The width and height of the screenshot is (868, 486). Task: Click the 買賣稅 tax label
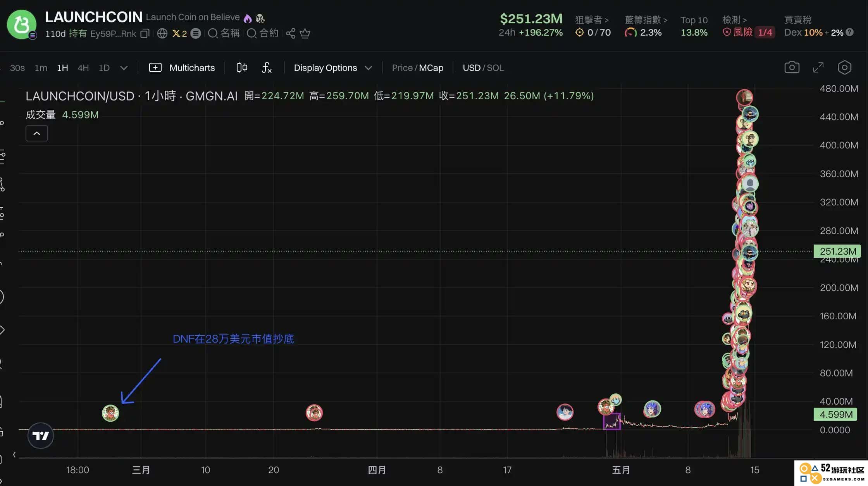798,20
